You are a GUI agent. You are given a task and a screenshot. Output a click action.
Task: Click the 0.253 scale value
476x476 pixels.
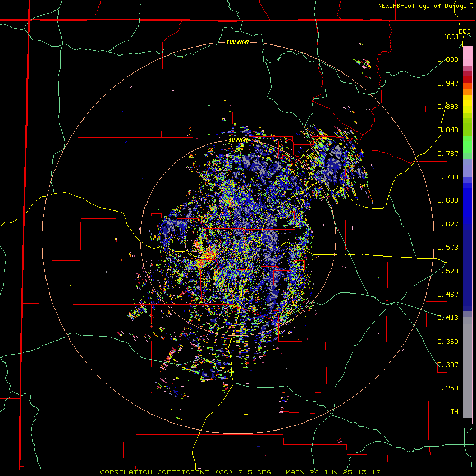(x=448, y=388)
